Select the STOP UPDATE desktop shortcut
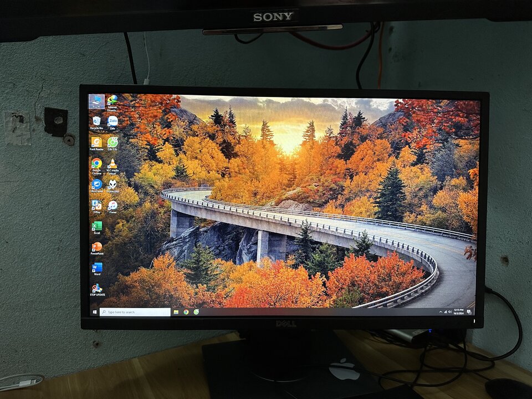 tap(98, 290)
